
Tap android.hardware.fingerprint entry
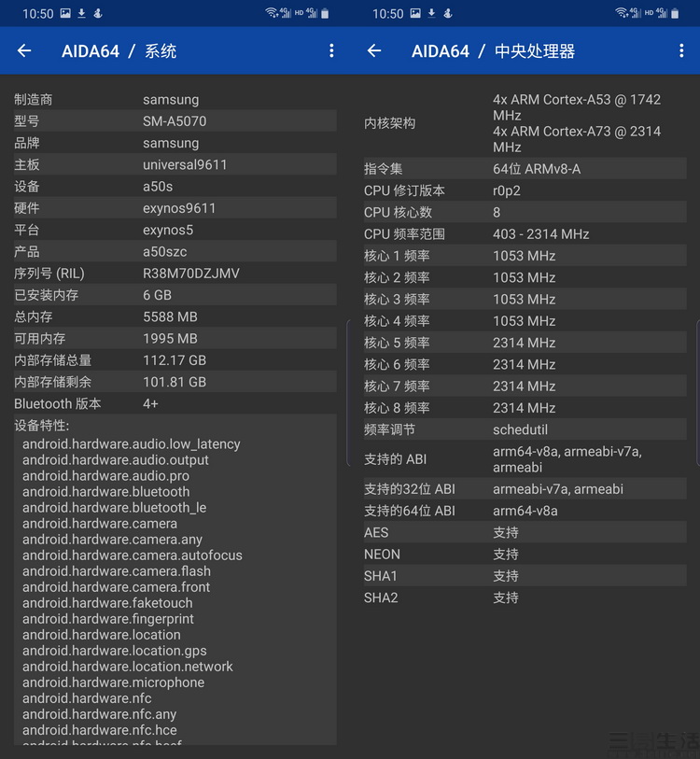pyautogui.click(x=108, y=619)
